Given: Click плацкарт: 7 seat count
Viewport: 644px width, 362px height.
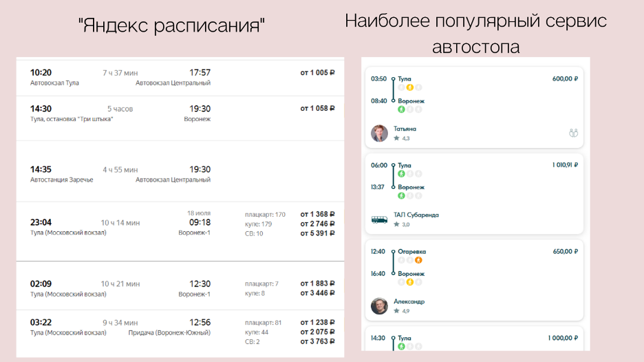Looking at the screenshot, I should click(x=261, y=284).
